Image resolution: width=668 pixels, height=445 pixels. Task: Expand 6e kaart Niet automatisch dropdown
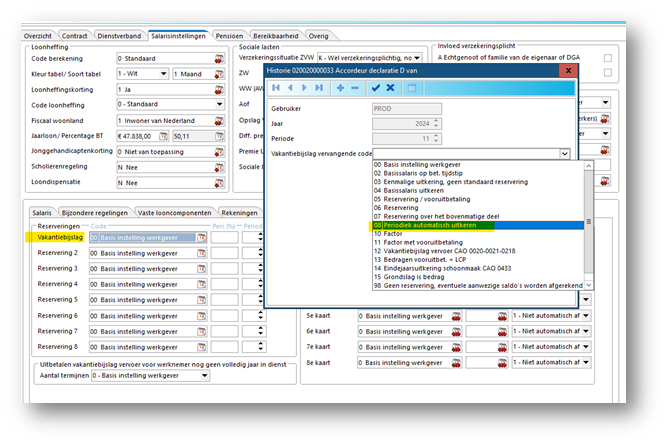pos(586,331)
